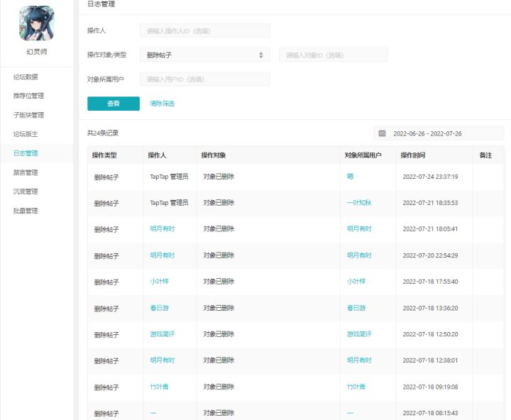Go to 论坛数据 in sidebar
The image size is (511, 420).
26,77
